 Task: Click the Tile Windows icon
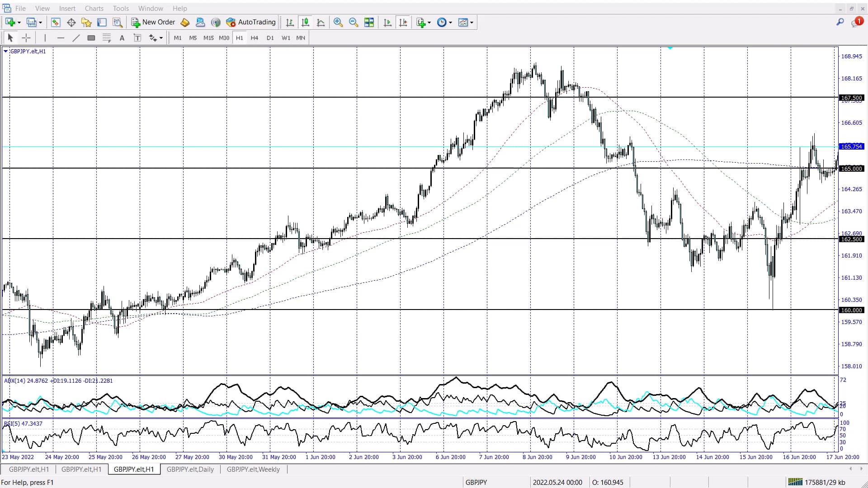(x=369, y=22)
